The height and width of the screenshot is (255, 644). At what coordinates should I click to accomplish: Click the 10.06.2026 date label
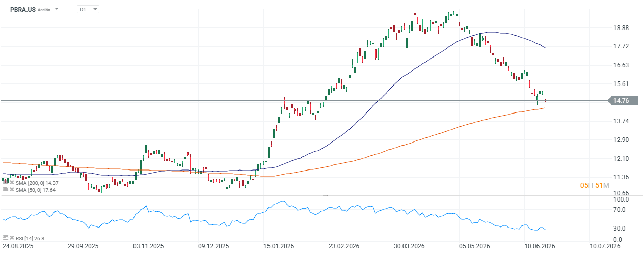pos(540,246)
